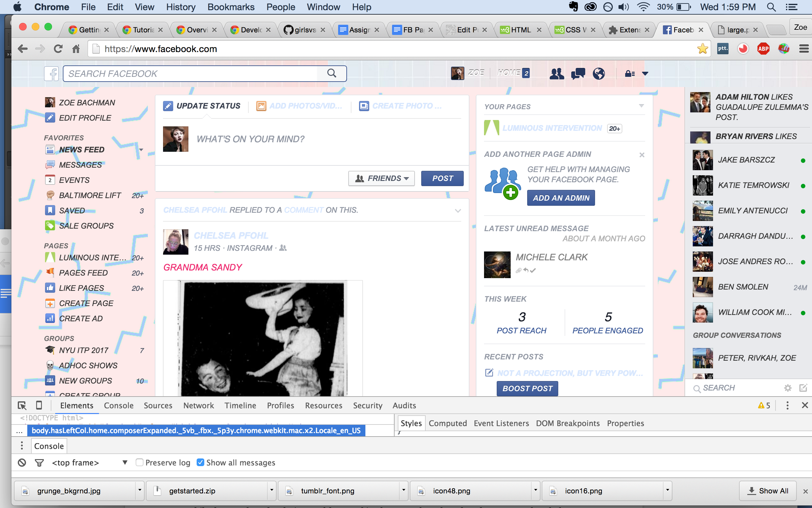Select the Add Photos/Video composer tab
The width and height of the screenshot is (812, 508).
pyautogui.click(x=299, y=106)
